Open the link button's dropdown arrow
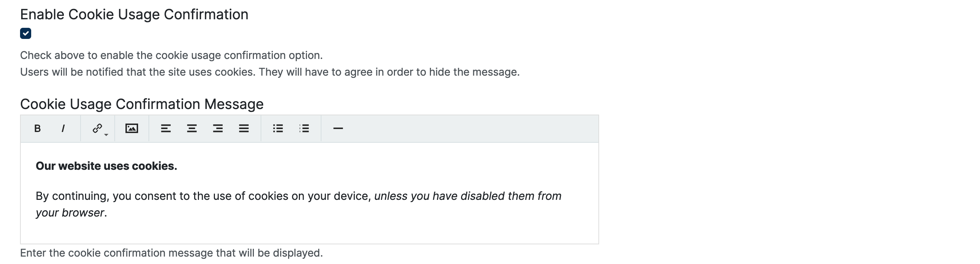The width and height of the screenshot is (980, 264). (107, 135)
